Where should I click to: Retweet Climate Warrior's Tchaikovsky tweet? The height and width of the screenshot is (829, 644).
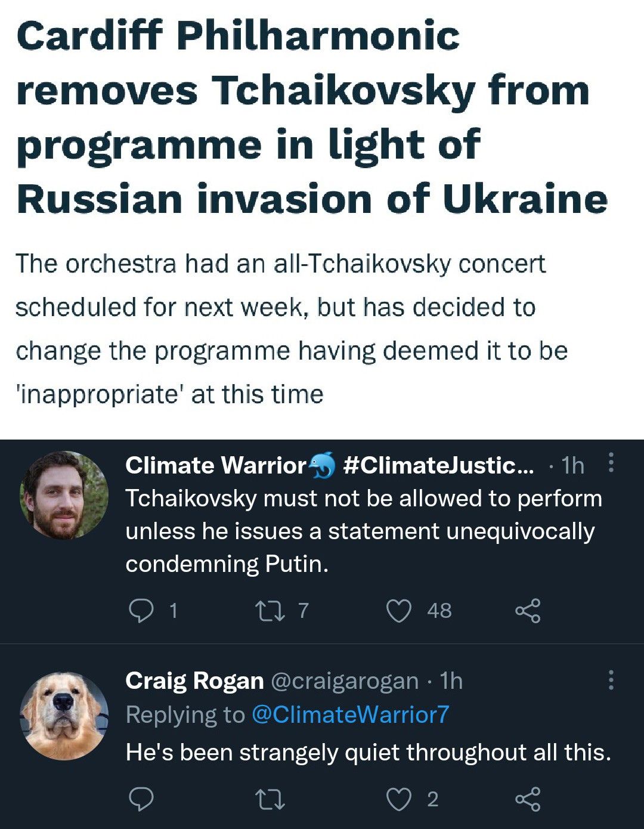click(x=270, y=611)
